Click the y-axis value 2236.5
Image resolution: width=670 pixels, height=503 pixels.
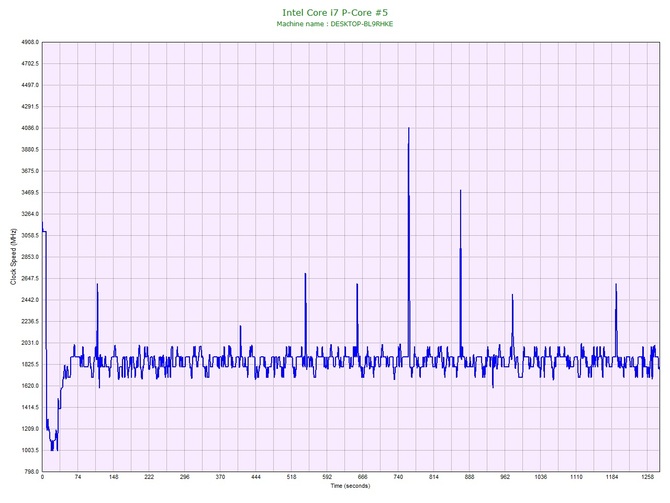click(x=30, y=321)
